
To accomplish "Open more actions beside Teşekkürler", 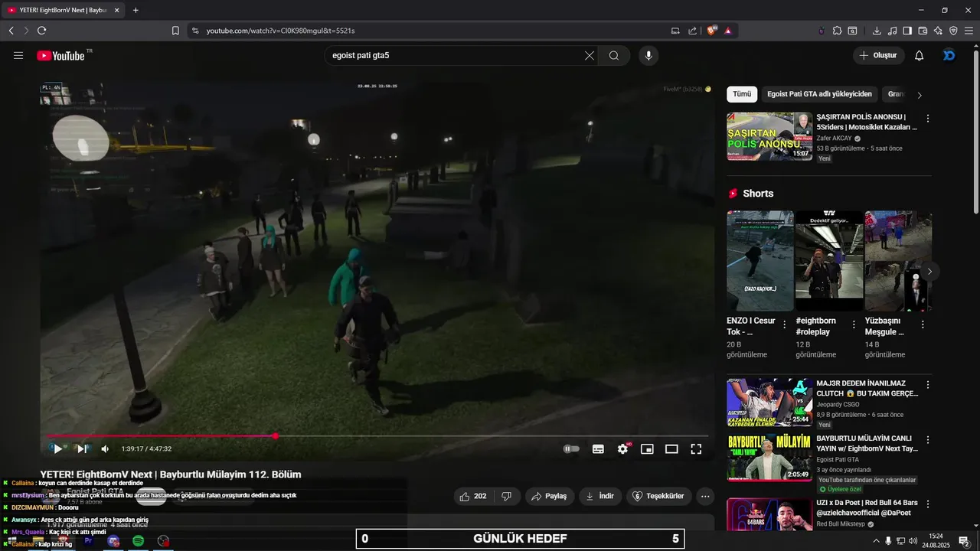I will click(x=705, y=496).
